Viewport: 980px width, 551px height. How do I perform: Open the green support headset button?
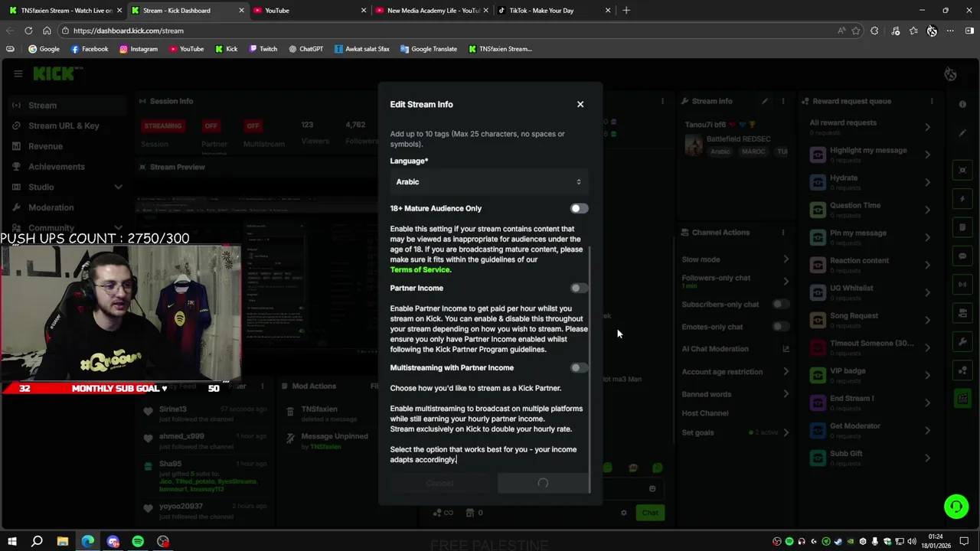click(x=955, y=507)
